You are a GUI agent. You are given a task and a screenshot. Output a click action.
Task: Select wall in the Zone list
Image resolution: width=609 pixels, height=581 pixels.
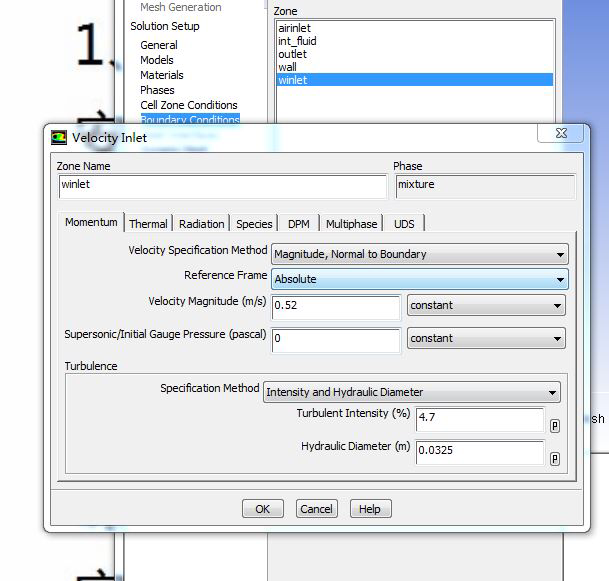pos(414,67)
